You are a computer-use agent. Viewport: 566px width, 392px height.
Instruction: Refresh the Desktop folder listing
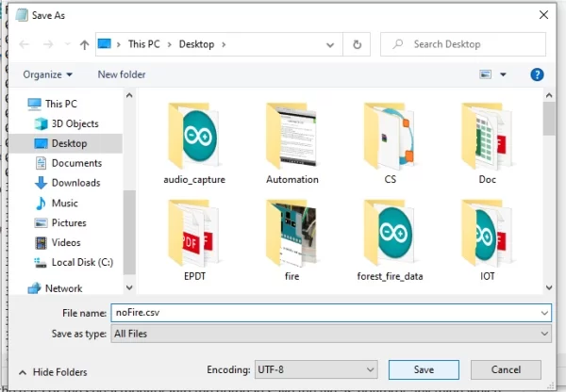[x=357, y=44]
